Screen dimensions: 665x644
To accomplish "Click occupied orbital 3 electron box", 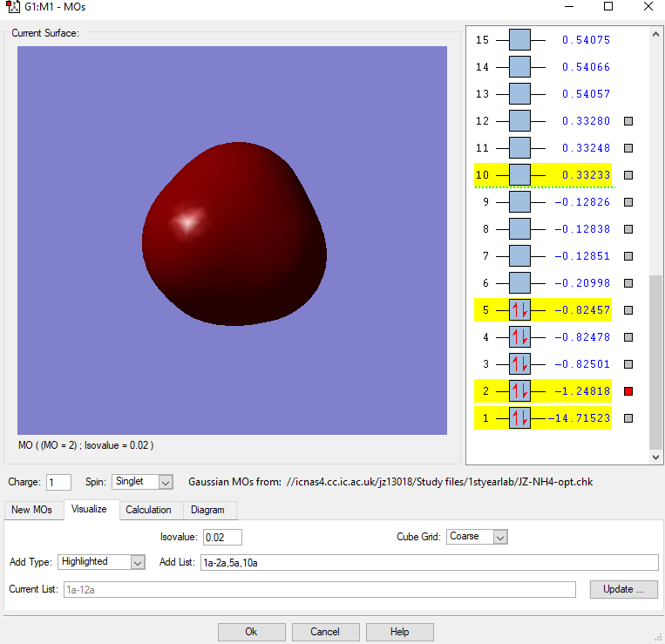I will [519, 364].
